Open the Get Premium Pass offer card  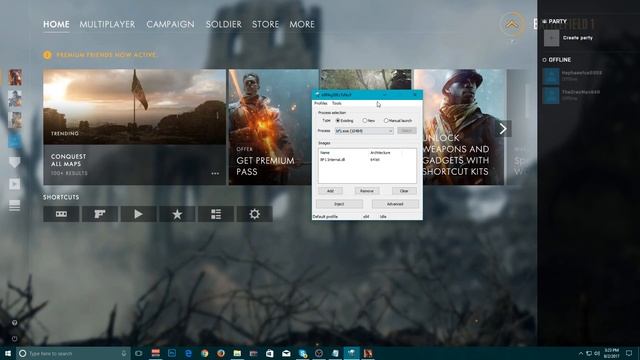273,127
